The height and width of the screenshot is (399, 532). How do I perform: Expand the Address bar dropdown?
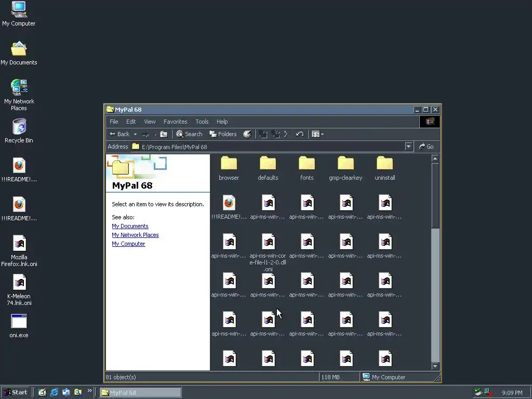coord(408,147)
